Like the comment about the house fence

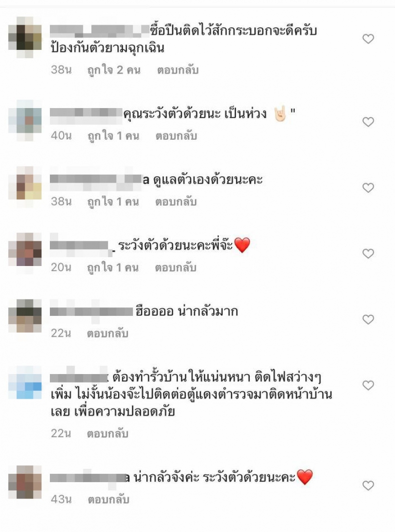[368, 385]
